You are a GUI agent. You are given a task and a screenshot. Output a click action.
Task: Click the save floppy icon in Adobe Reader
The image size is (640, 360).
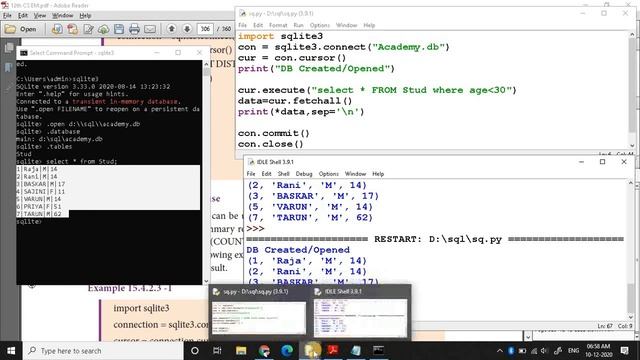119,29
